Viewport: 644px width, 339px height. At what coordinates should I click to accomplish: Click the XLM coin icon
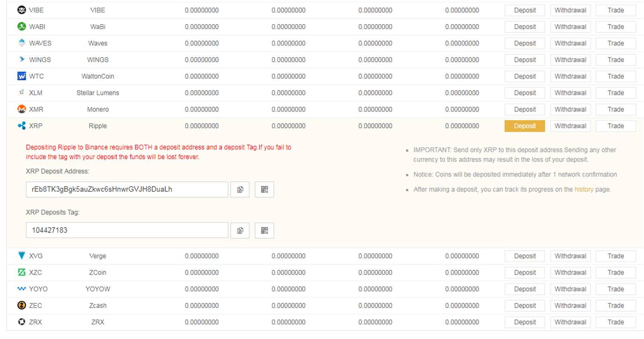tap(21, 93)
